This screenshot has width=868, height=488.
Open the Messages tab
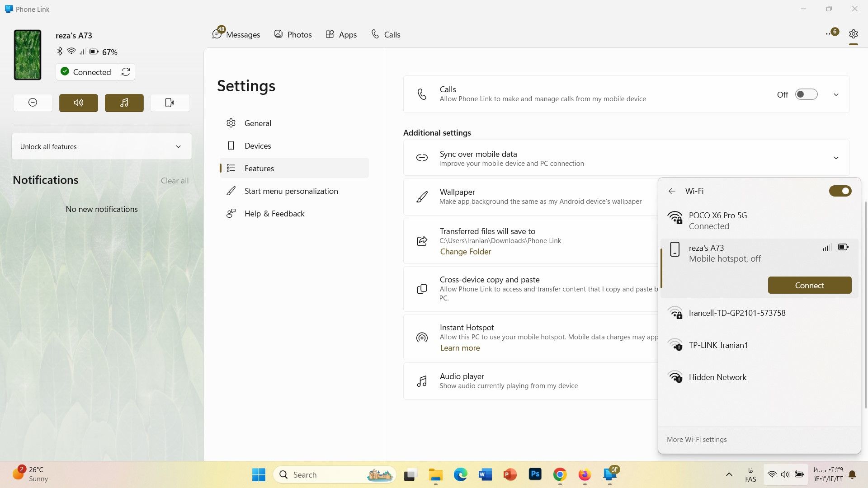[236, 34]
